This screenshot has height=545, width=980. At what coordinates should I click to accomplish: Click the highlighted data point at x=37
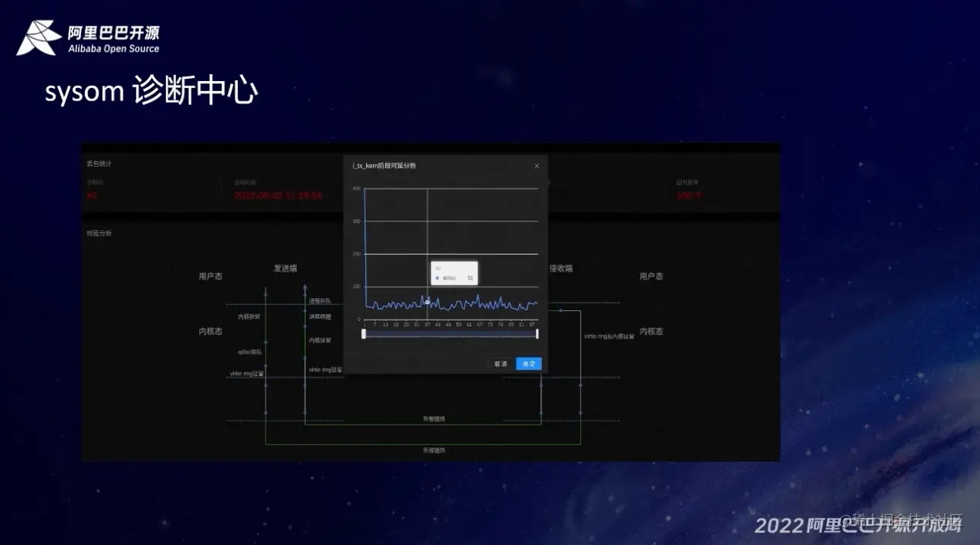427,302
